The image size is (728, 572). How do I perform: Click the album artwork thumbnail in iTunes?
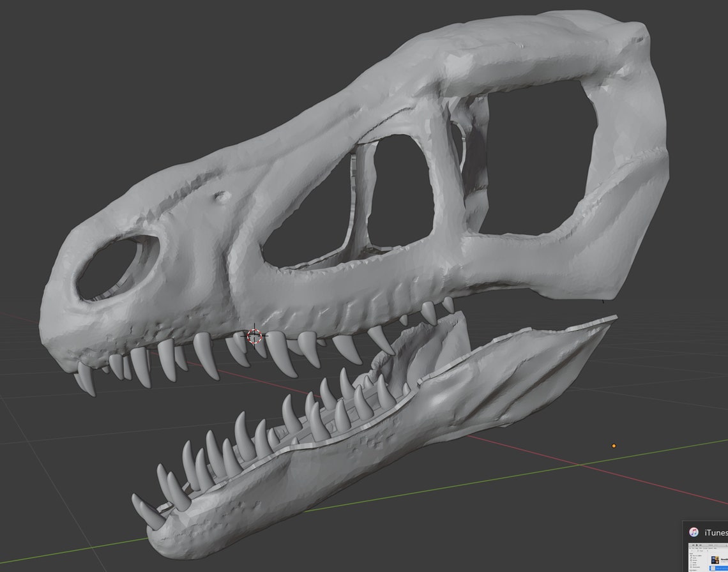click(715, 560)
